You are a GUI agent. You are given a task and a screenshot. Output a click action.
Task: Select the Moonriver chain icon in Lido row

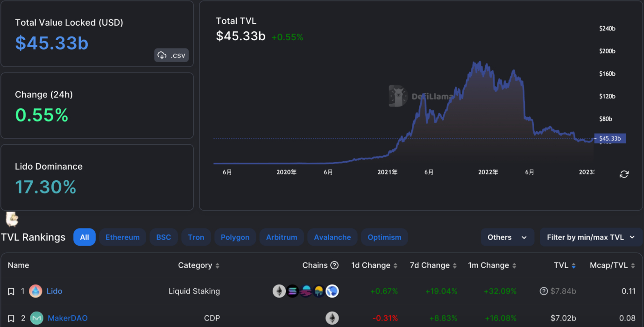pyautogui.click(x=319, y=291)
